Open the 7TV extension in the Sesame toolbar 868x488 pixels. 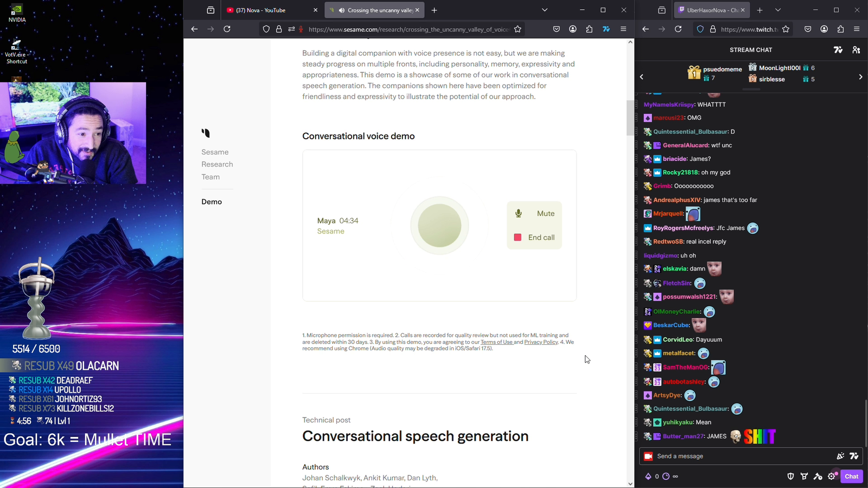[x=606, y=29]
